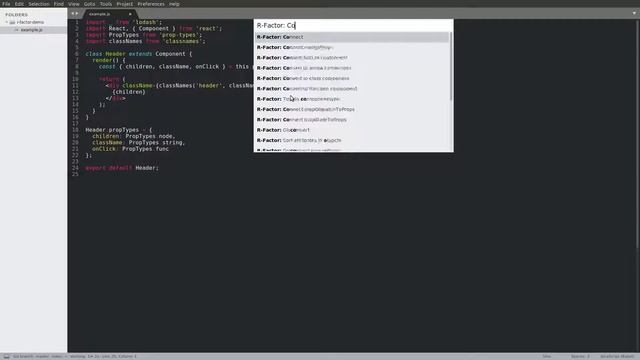
Task: Open the View menu
Action: 74,4
